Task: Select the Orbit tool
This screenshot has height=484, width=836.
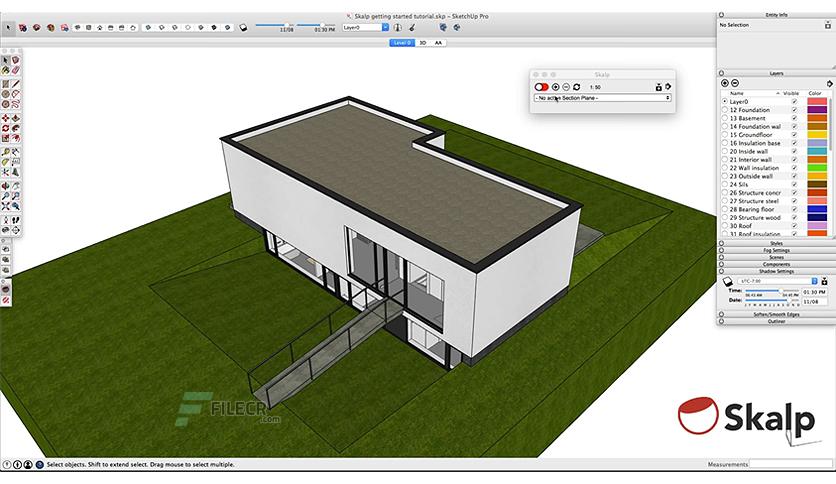Action: point(5,185)
